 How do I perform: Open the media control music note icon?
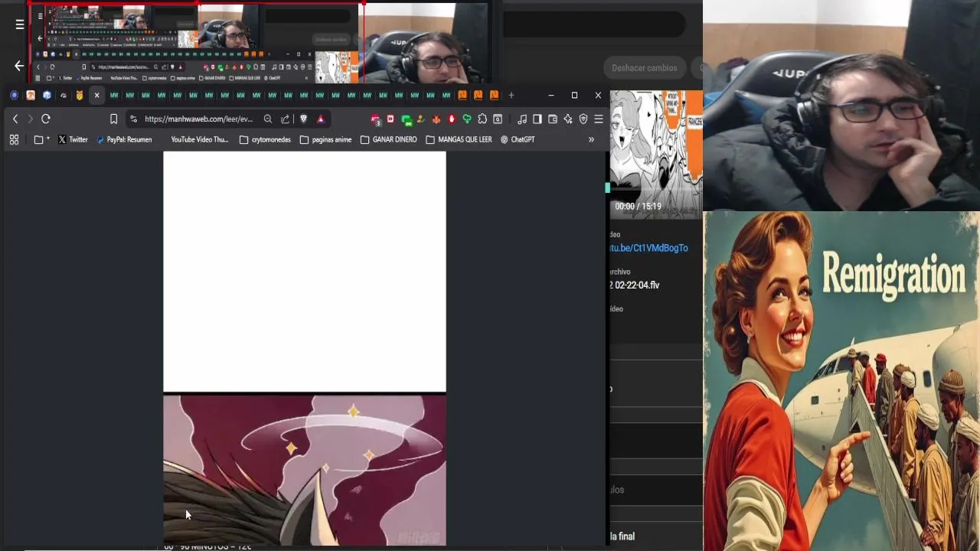point(522,119)
